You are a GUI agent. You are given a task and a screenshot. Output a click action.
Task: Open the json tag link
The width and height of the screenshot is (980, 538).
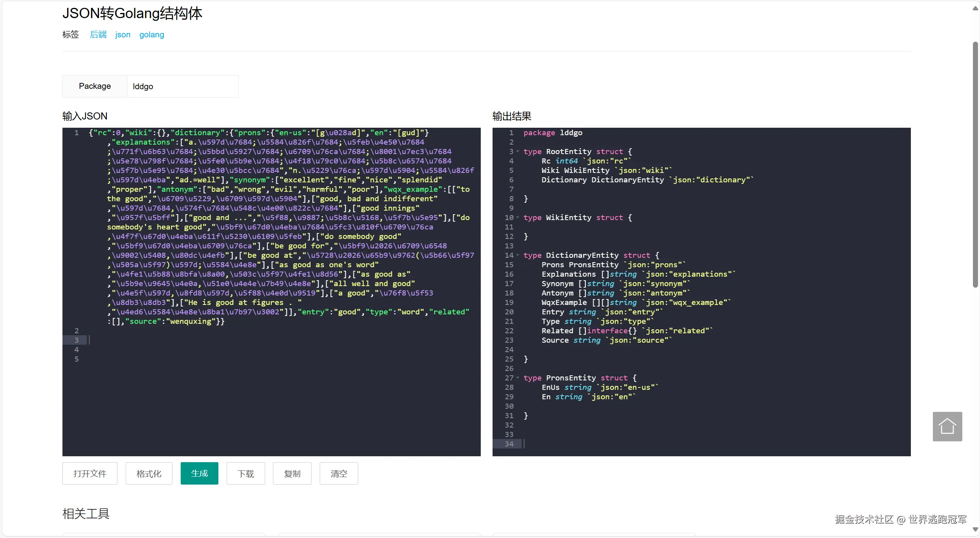(x=123, y=35)
